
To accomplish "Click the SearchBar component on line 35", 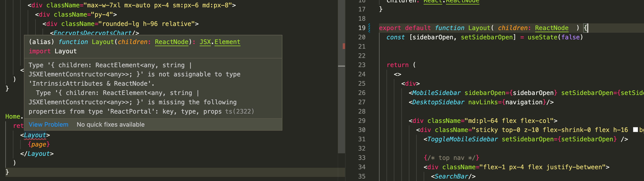I will pyautogui.click(x=451, y=176).
